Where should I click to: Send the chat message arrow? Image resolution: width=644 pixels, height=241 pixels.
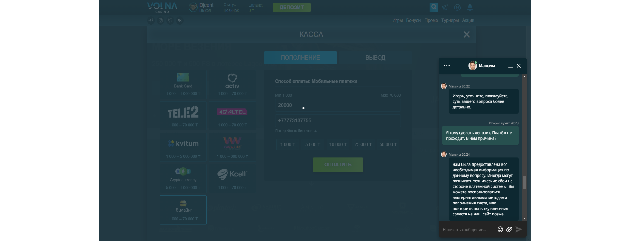tap(518, 229)
